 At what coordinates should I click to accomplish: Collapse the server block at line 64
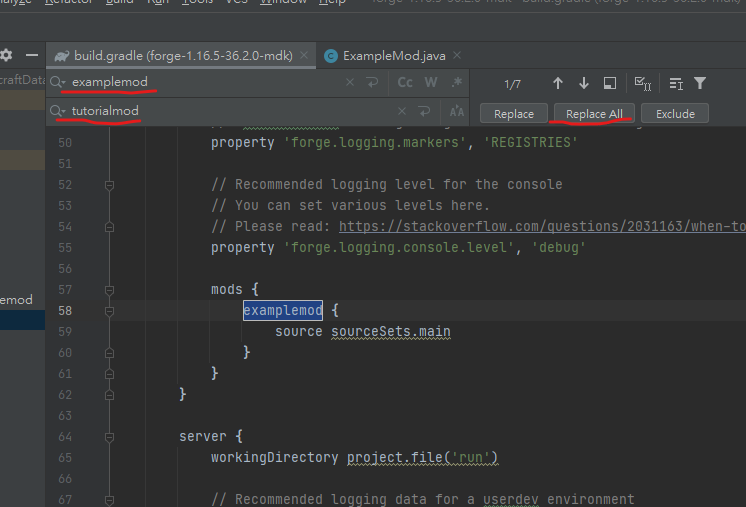(109, 437)
